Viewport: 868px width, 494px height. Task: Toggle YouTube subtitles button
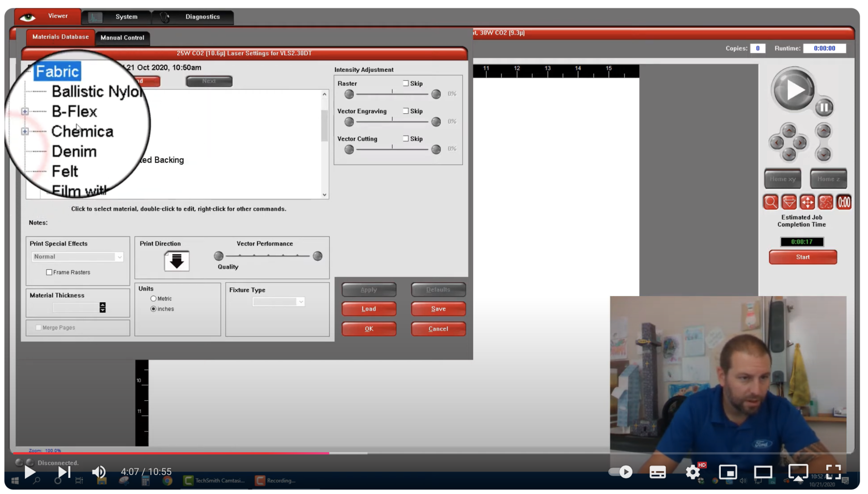tap(657, 472)
